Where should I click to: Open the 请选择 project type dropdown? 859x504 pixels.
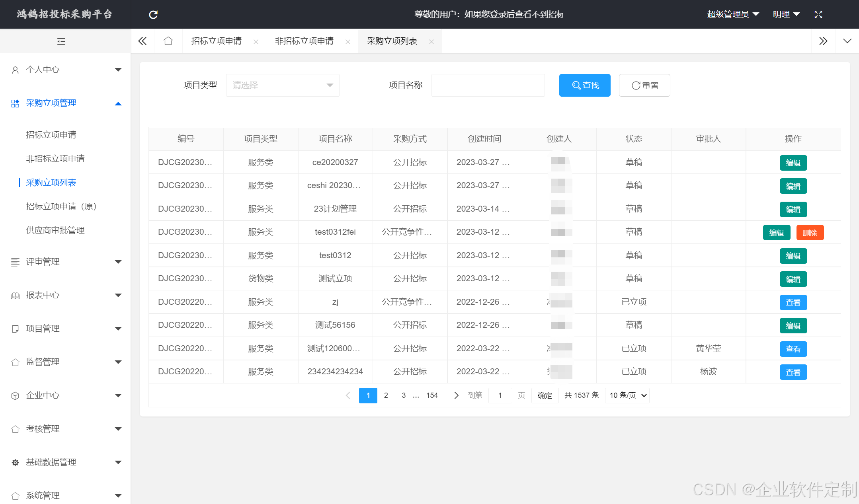(x=282, y=85)
